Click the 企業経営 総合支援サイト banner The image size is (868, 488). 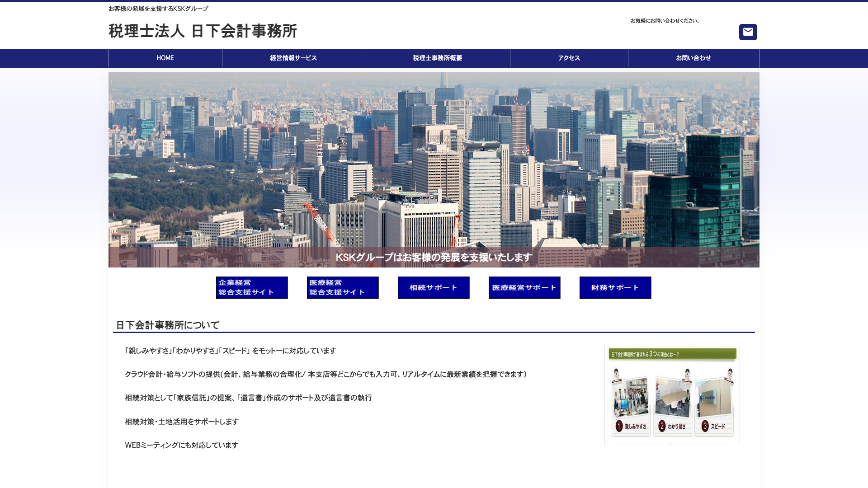pyautogui.click(x=252, y=288)
